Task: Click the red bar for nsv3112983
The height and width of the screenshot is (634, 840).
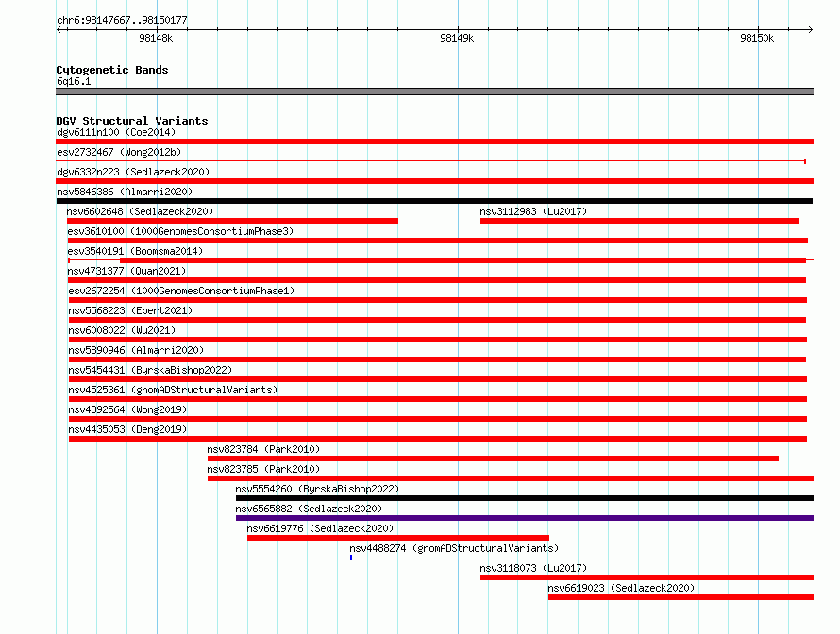Action: click(640, 221)
